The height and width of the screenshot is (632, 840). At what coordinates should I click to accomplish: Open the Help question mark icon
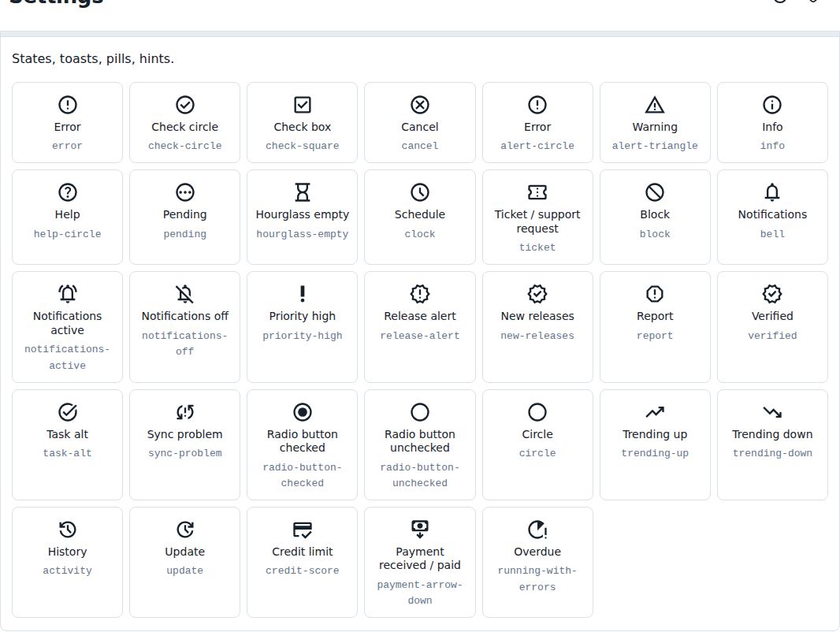pos(68,192)
